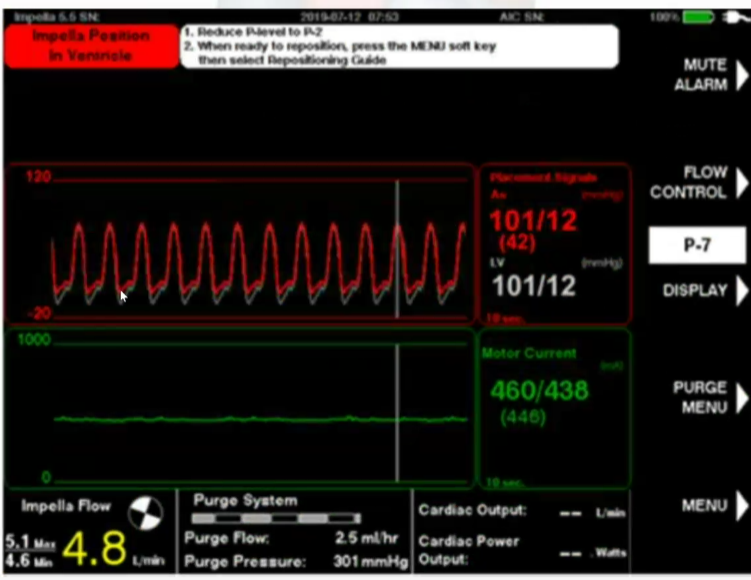Image resolution: width=751 pixels, height=580 pixels.
Task: Click the Purge System progress bar
Action: pos(275,519)
